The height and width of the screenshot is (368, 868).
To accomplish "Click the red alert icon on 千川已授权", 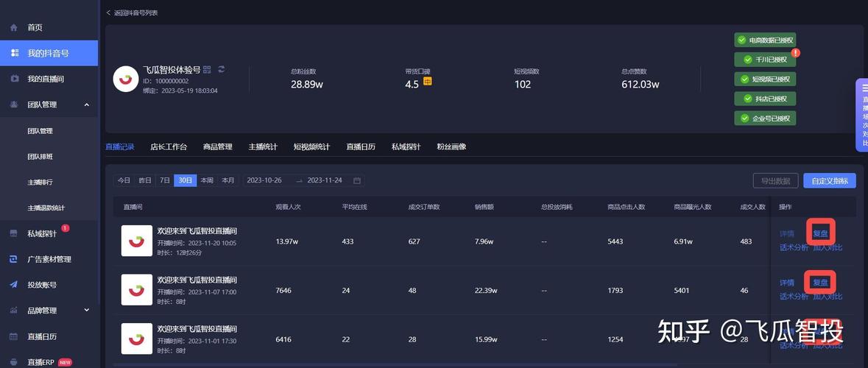I will 795,53.
